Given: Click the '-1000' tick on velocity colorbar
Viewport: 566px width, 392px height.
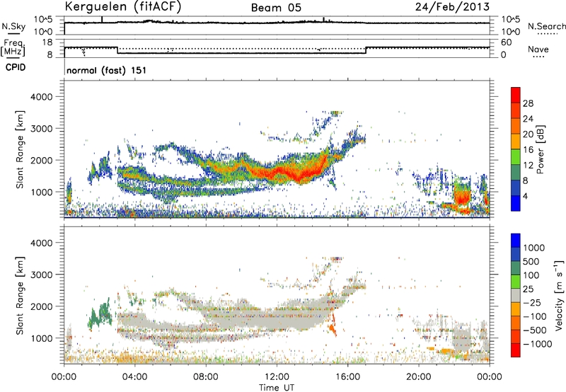Looking at the screenshot, I should tap(538, 344).
